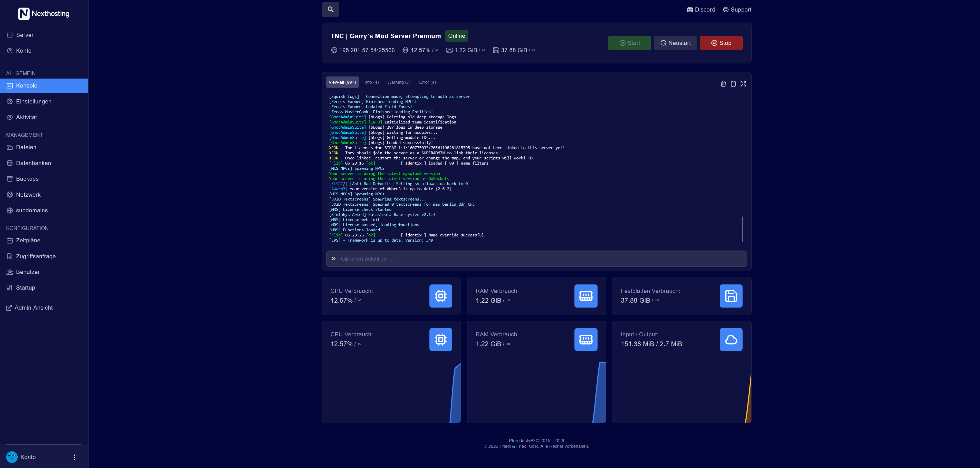The height and width of the screenshot is (468, 980).
Task: Open Zeitpläne schedules page
Action: (44, 241)
